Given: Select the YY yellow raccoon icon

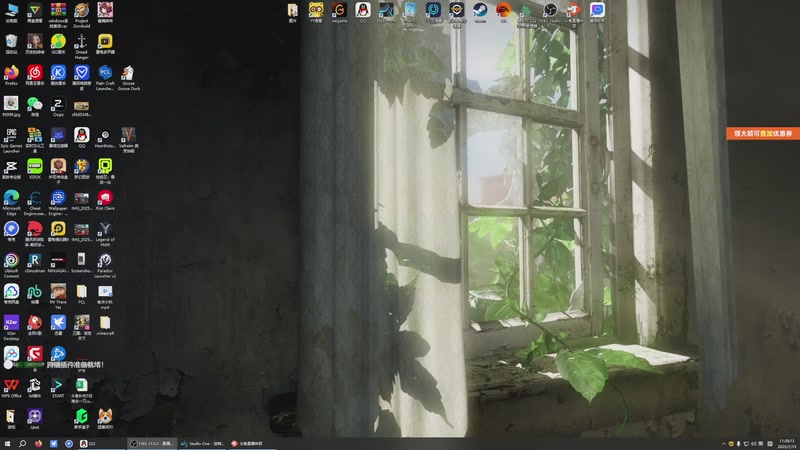Looking at the screenshot, I should click(x=316, y=12).
